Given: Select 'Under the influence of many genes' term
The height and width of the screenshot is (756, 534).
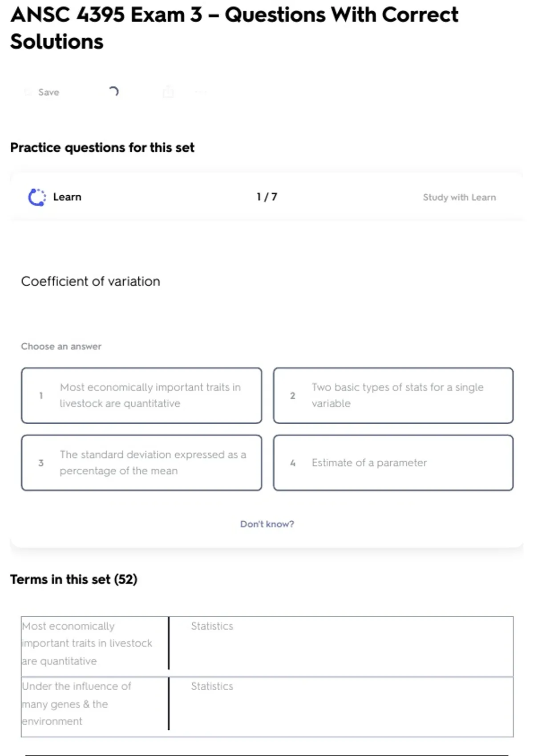Looking at the screenshot, I should click(77, 704).
